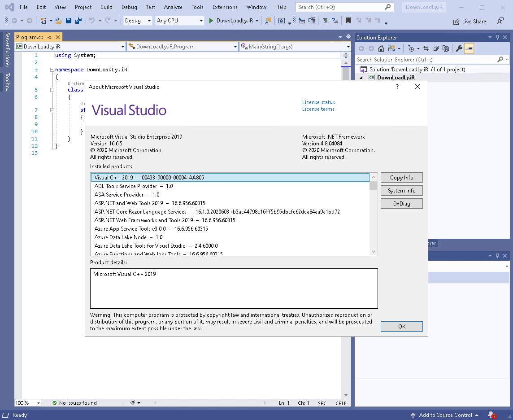Open the License terms link

[318, 109]
